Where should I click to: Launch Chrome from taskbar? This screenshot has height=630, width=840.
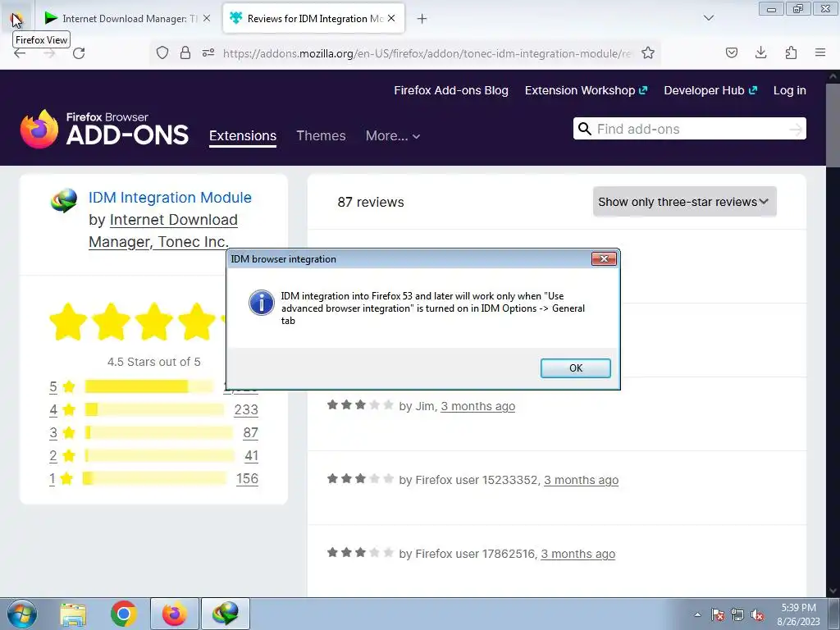(124, 614)
